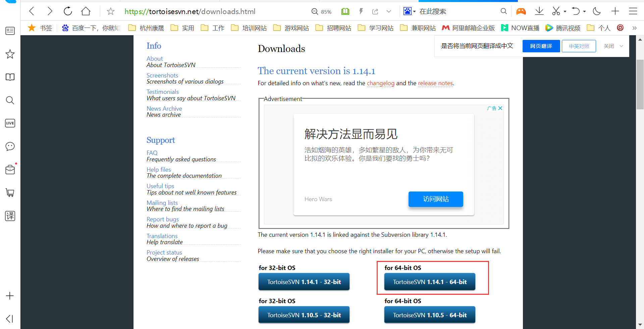Translate the page with 网页翻译 button
This screenshot has width=644, height=329.
(x=541, y=46)
